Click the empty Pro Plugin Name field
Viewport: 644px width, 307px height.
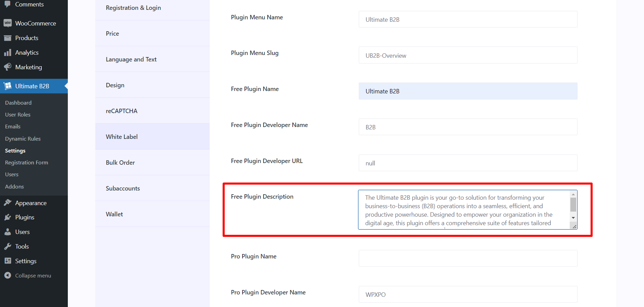click(x=468, y=258)
